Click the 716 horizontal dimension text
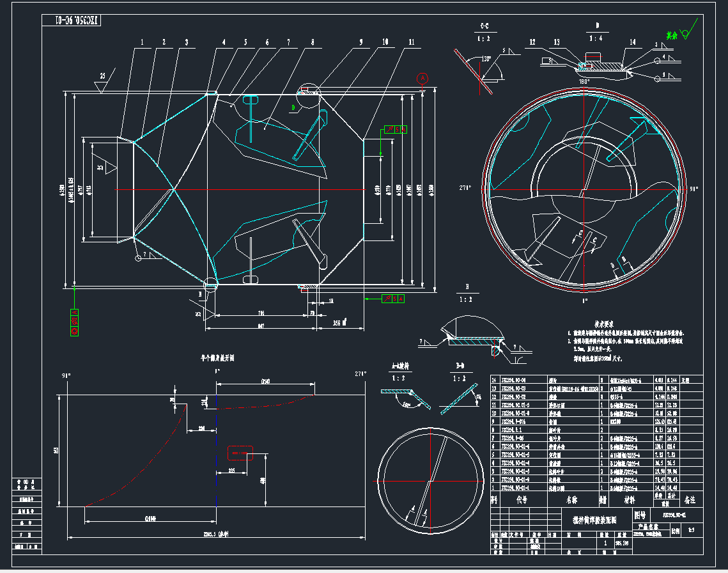Image resolution: width=728 pixels, height=573 pixels. coord(261,313)
